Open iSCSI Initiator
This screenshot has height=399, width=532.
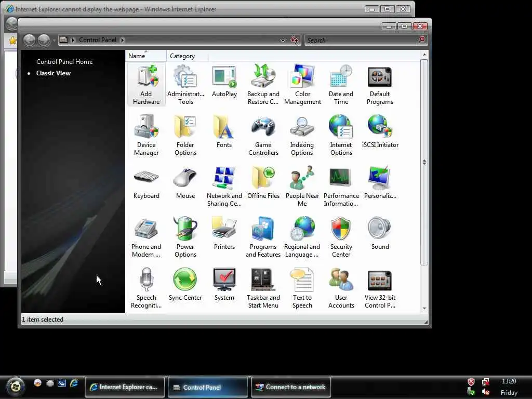click(380, 131)
